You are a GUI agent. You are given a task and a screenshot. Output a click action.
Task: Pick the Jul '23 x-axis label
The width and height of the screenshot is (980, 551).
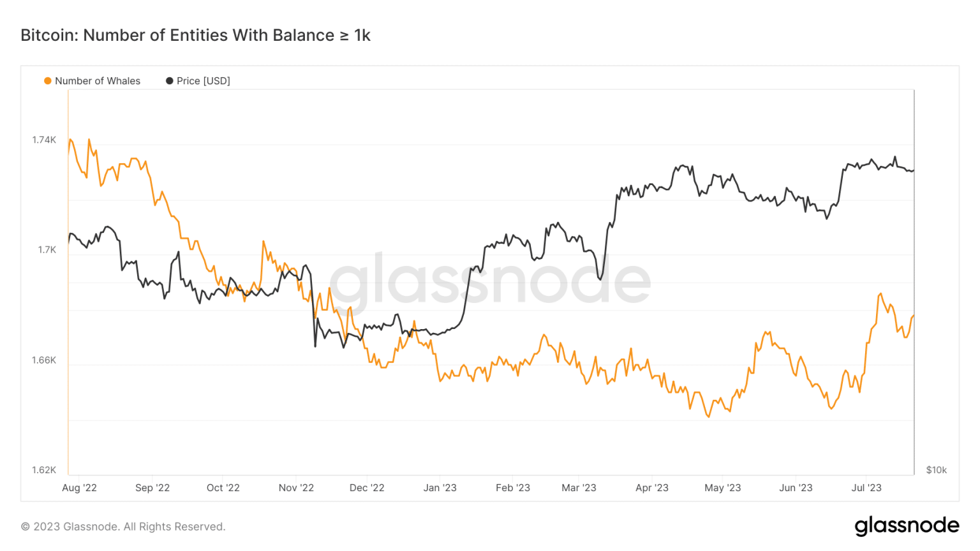(x=866, y=488)
